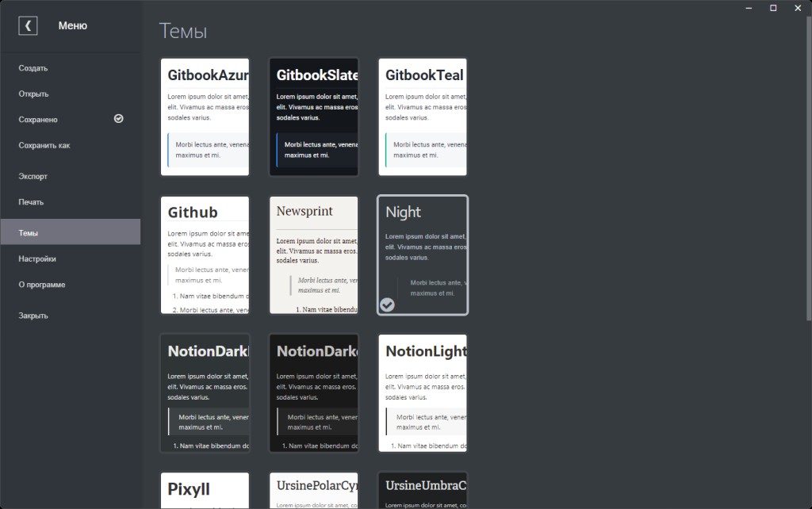Apply the GitbookAzure theme thumbnail
Viewport: 812px width, 509px height.
[205, 117]
